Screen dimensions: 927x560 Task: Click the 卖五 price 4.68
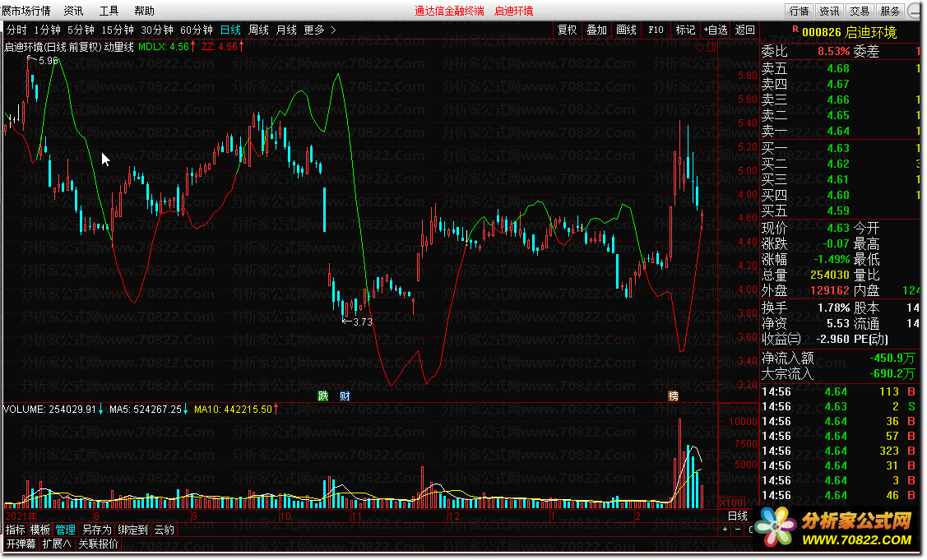point(837,68)
